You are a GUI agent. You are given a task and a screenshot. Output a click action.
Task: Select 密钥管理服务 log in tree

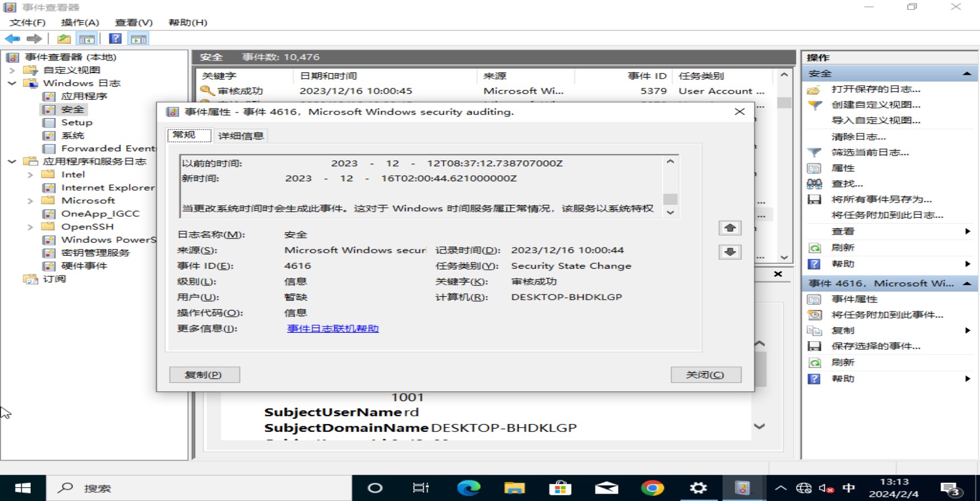[95, 253]
